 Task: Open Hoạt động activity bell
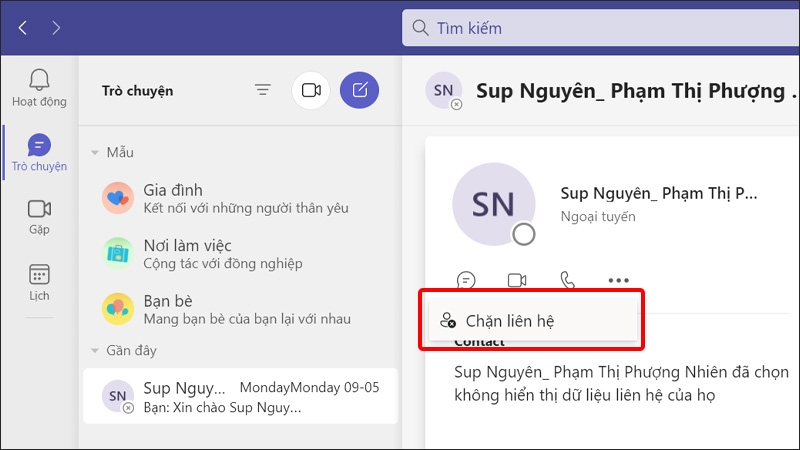[x=39, y=88]
